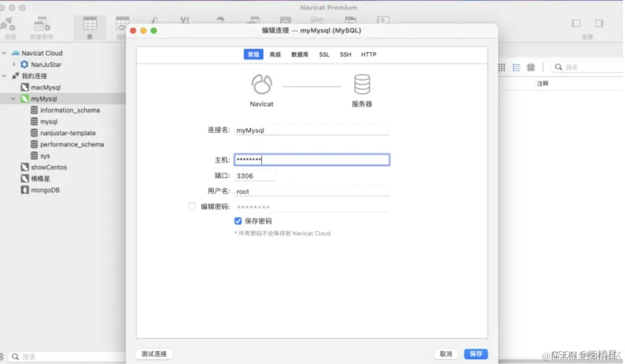
Task: Enable the 编辑密码 checkbox
Action: 192,206
